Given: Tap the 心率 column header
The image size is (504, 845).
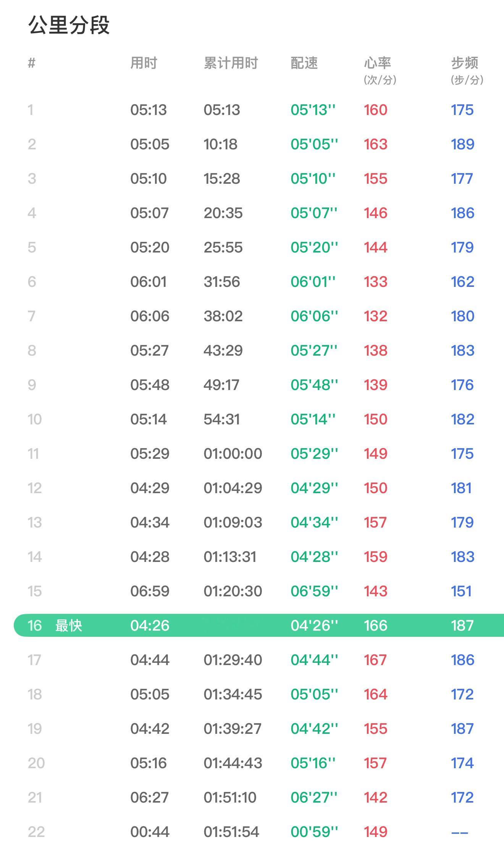Looking at the screenshot, I should click(377, 63).
